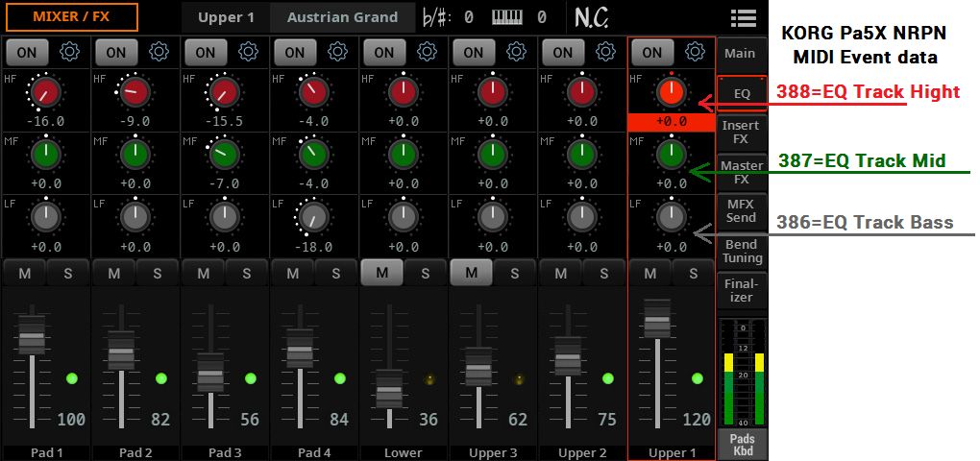Select the Lower LF gray EQ knob

point(404,216)
